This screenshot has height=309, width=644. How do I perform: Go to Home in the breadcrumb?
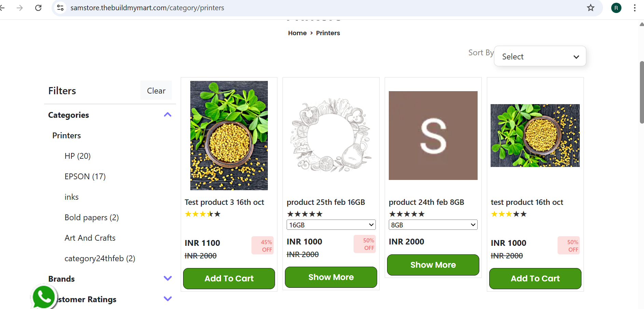tap(297, 33)
